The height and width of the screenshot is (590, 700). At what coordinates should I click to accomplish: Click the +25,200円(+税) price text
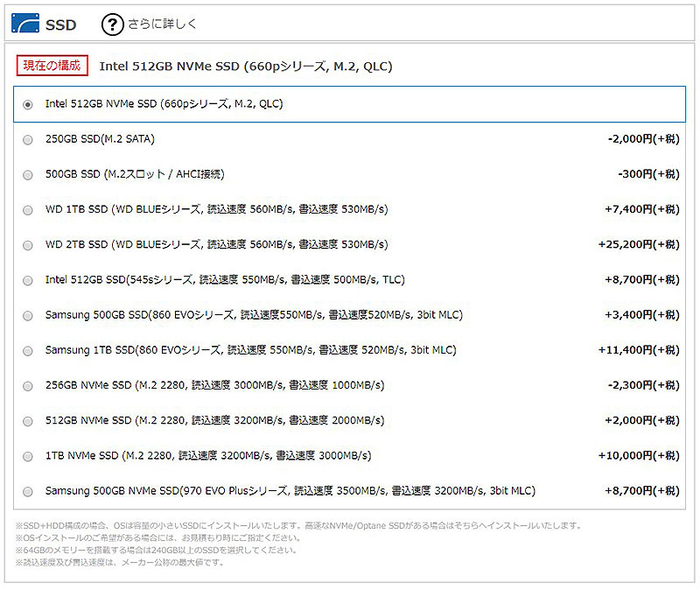[x=639, y=244]
